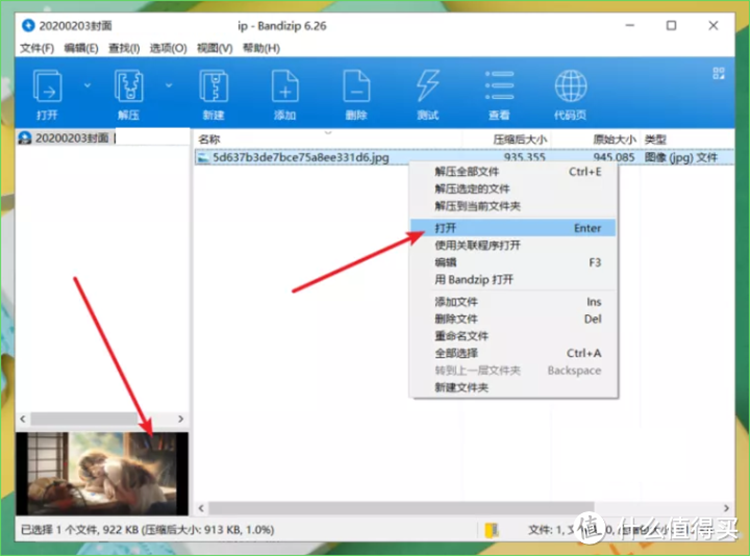Select 打开 Enter in context menu
The image size is (750, 556).
[513, 228]
